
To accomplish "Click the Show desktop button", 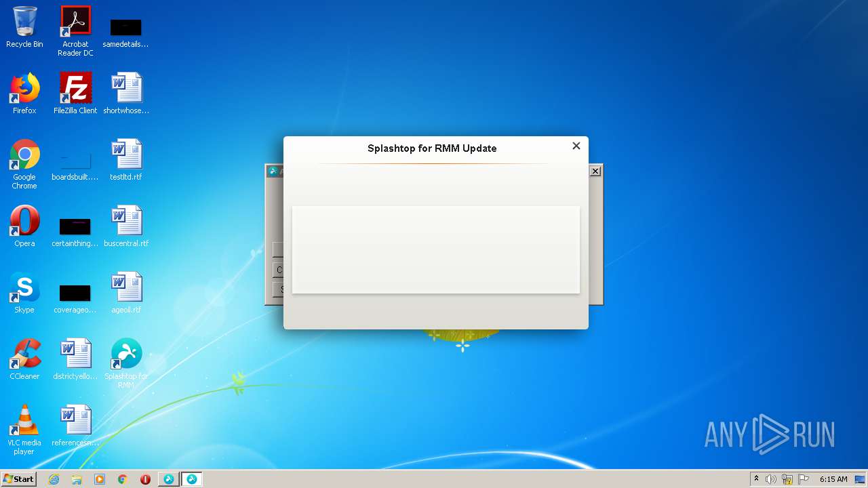I will click(860, 479).
